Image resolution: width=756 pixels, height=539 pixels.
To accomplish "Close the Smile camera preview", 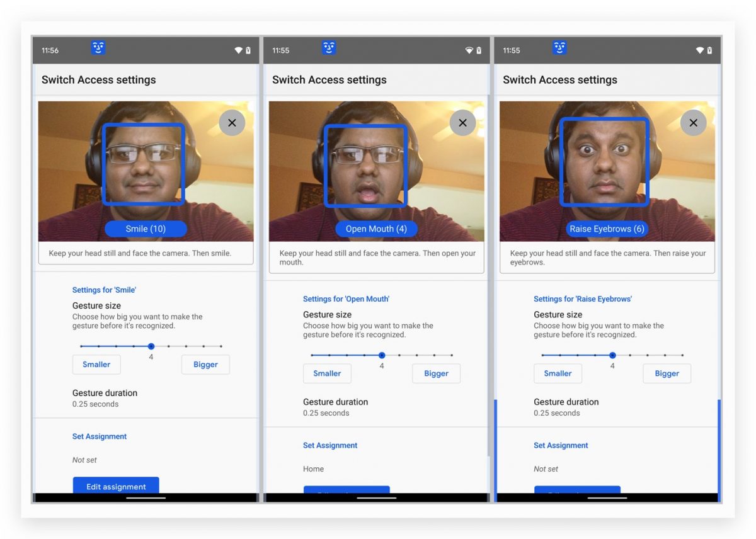I will [x=232, y=123].
